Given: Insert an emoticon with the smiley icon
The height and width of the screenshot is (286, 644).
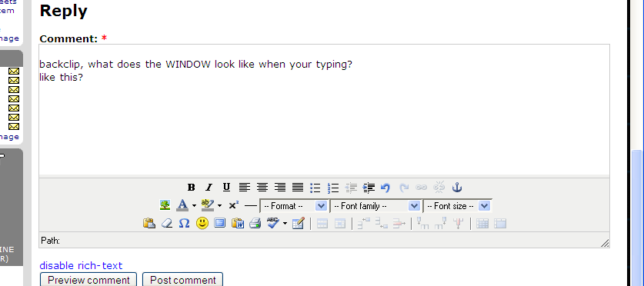Looking at the screenshot, I should [202, 223].
